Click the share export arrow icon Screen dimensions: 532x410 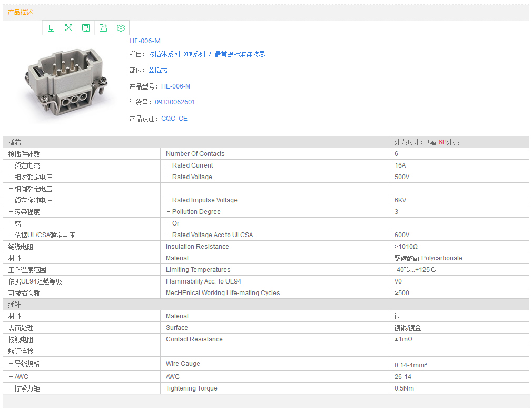click(103, 28)
